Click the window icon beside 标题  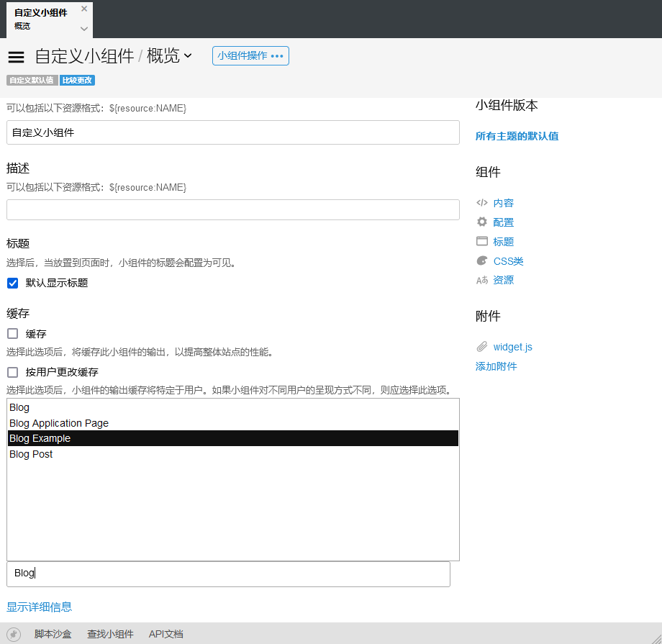(x=482, y=242)
